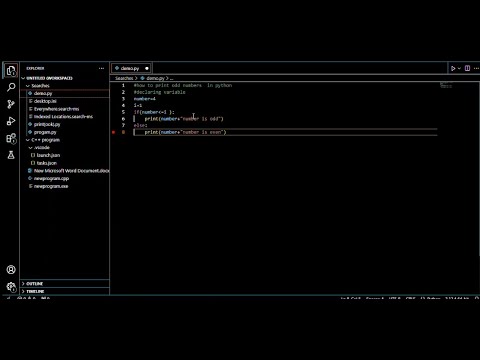
Task: Place cursor on 'number=4' line
Action: tap(145, 99)
